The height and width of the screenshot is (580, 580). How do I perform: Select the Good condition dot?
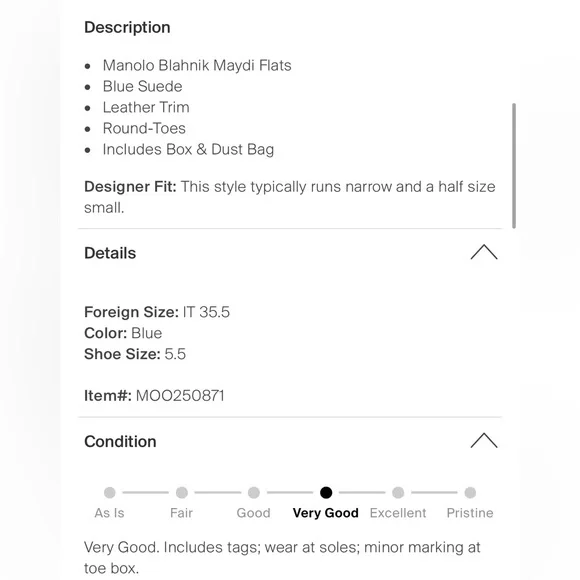(254, 492)
